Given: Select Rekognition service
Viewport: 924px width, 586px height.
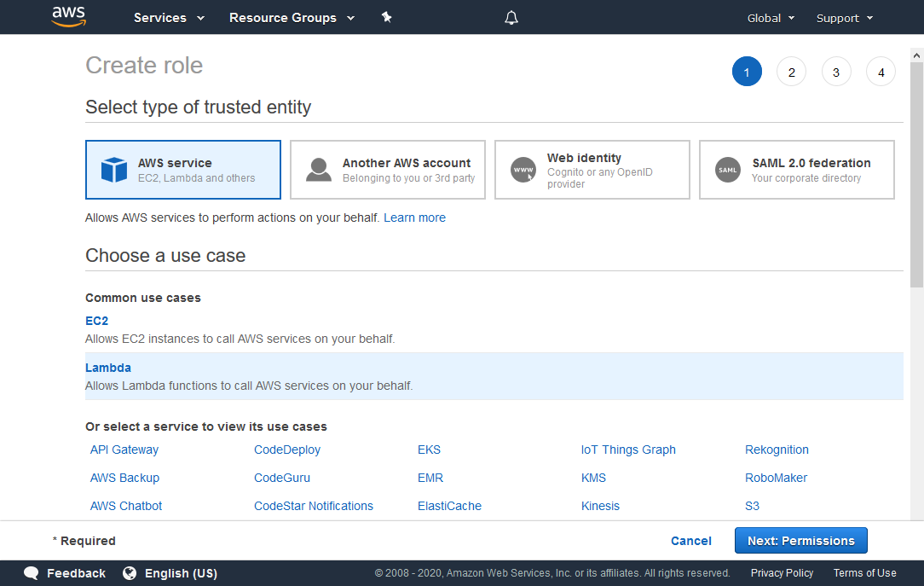Looking at the screenshot, I should pyautogui.click(x=777, y=450).
